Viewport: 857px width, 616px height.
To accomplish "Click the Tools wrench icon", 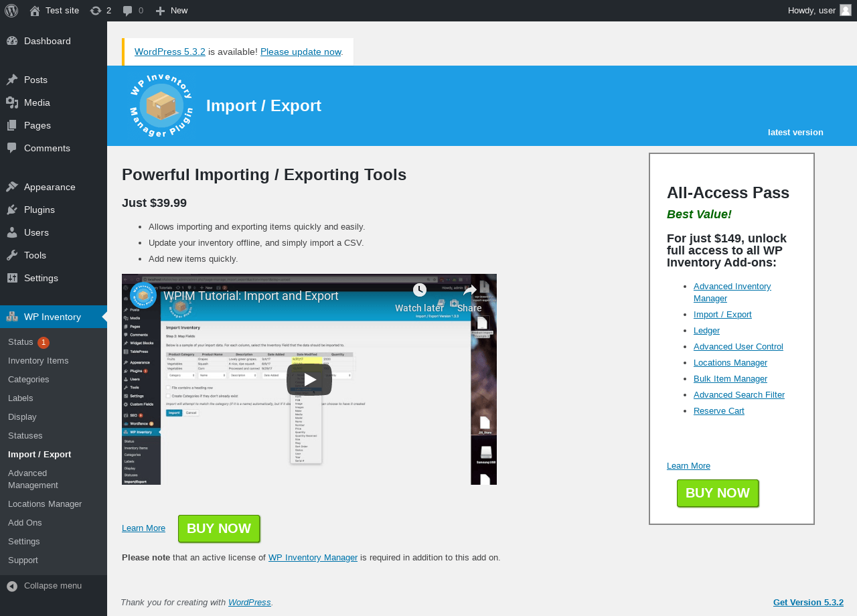I will coord(12,255).
